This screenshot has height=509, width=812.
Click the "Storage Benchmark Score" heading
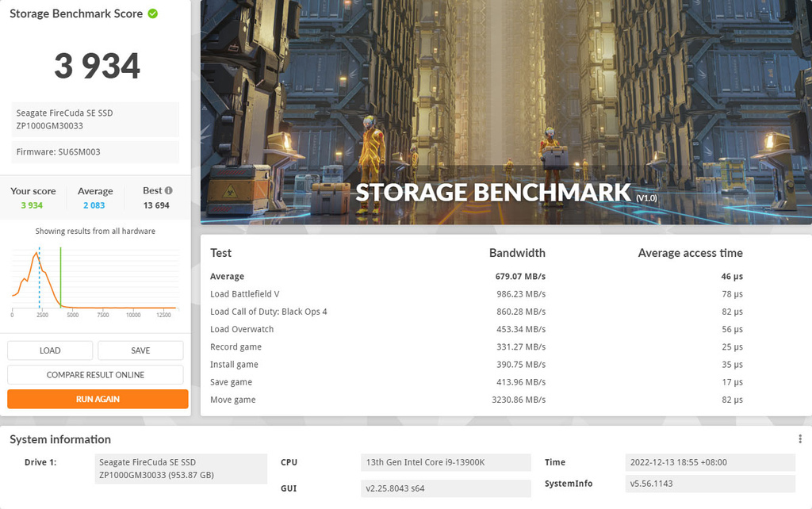pyautogui.click(x=76, y=13)
